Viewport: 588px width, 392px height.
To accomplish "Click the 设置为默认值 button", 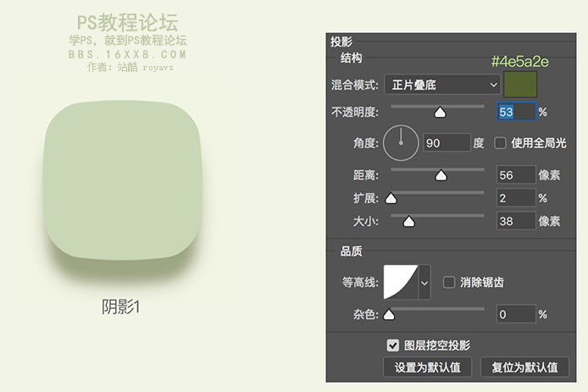I will click(x=428, y=367).
